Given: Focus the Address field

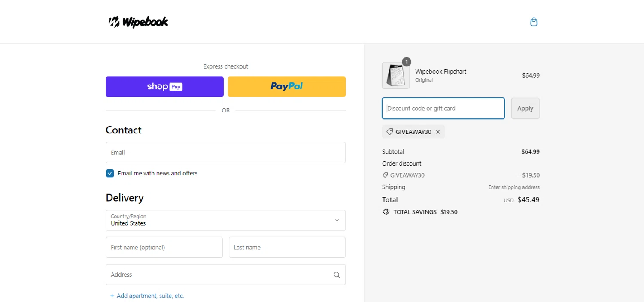Looking at the screenshot, I should 226,275.
